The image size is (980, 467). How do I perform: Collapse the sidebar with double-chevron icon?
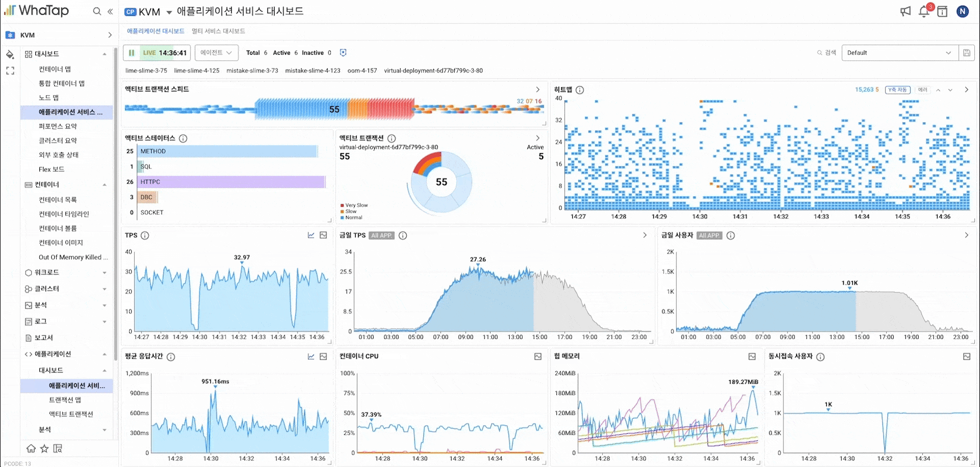coord(110,11)
